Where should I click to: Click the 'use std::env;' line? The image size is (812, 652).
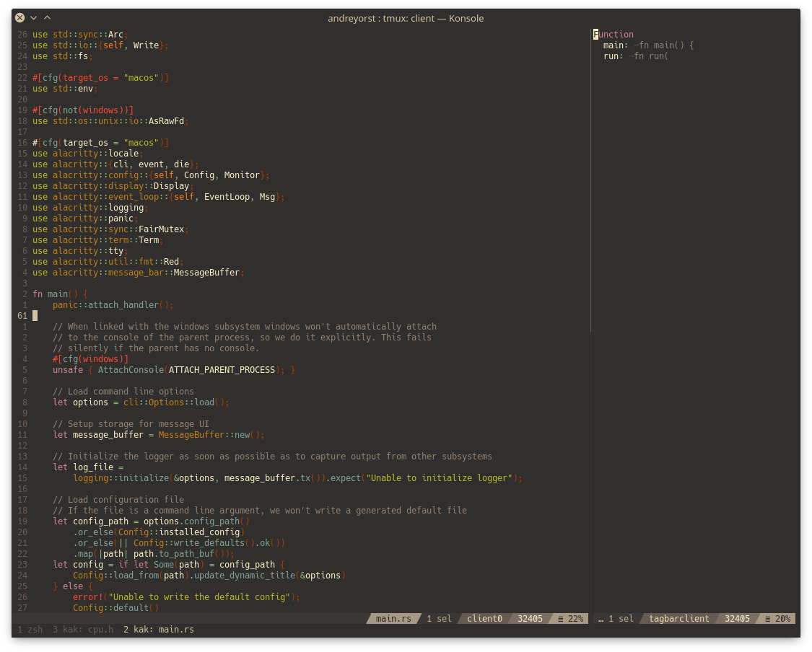tap(65, 89)
